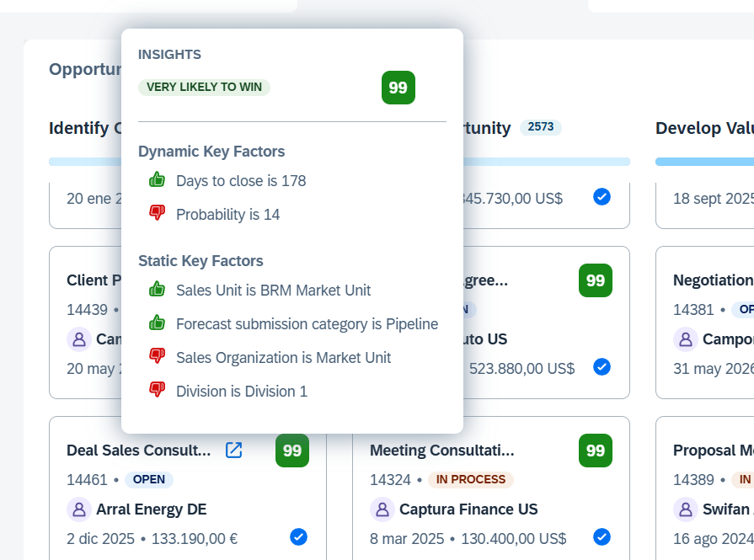754x560 pixels.
Task: Click Captura Finance US account avatar icon
Action: point(382,509)
